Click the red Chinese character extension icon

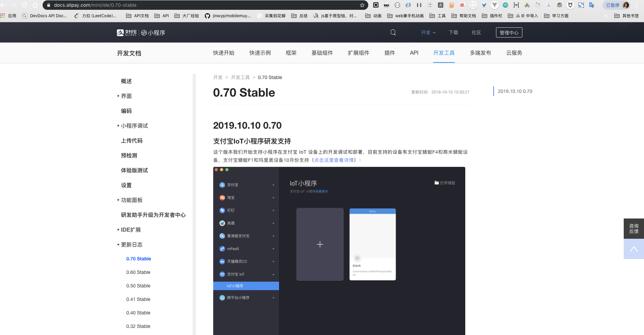pos(462,5)
